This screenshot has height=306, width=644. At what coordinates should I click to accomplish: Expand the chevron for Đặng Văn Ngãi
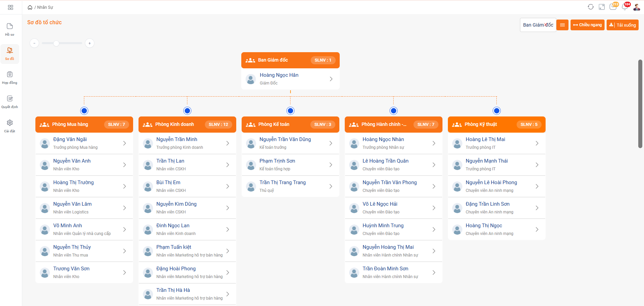click(x=125, y=143)
